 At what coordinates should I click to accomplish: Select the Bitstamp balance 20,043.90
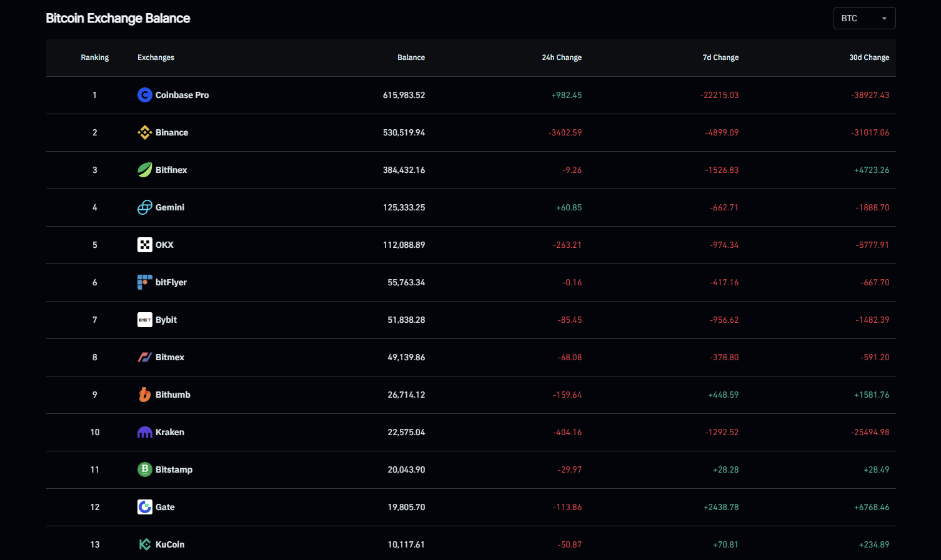pyautogui.click(x=406, y=469)
